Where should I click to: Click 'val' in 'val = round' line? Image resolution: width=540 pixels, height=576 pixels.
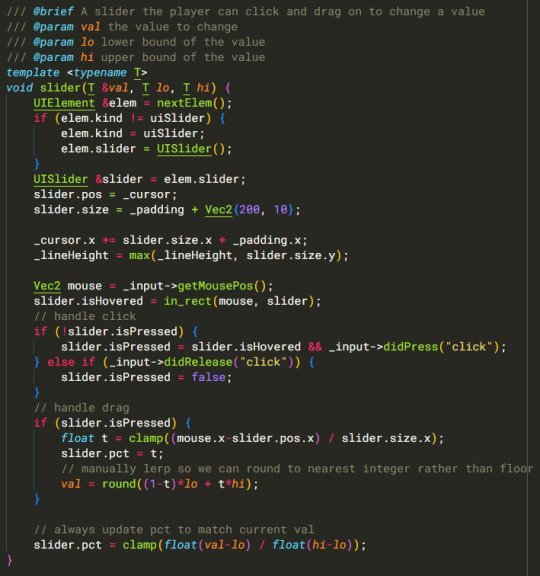(71, 484)
